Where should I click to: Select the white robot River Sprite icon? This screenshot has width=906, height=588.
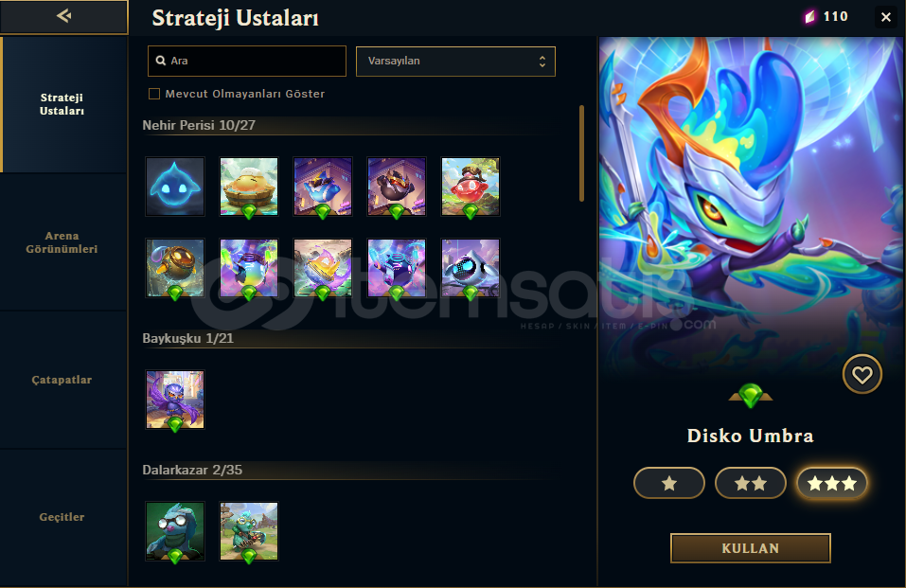471,268
